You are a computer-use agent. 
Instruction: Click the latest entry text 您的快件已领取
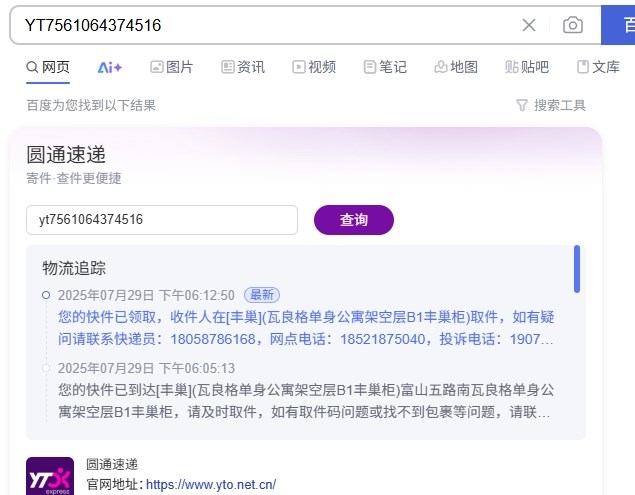point(305,328)
